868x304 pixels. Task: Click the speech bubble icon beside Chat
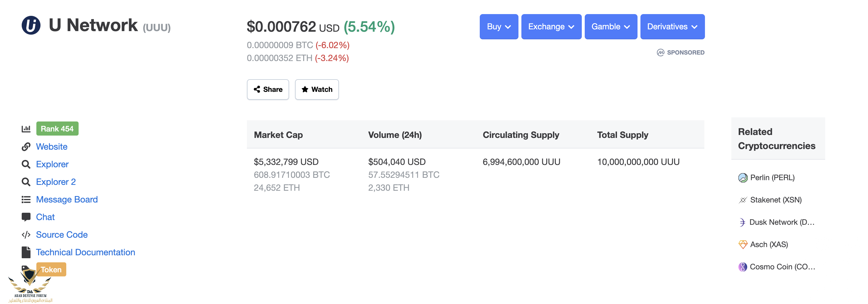click(x=26, y=217)
